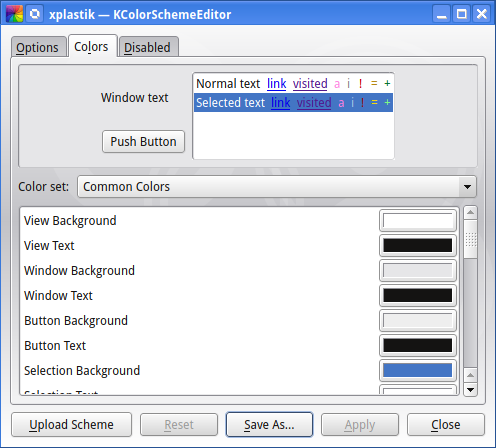
Task: Click 'visited' link in Selected text row
Action: coord(314,103)
